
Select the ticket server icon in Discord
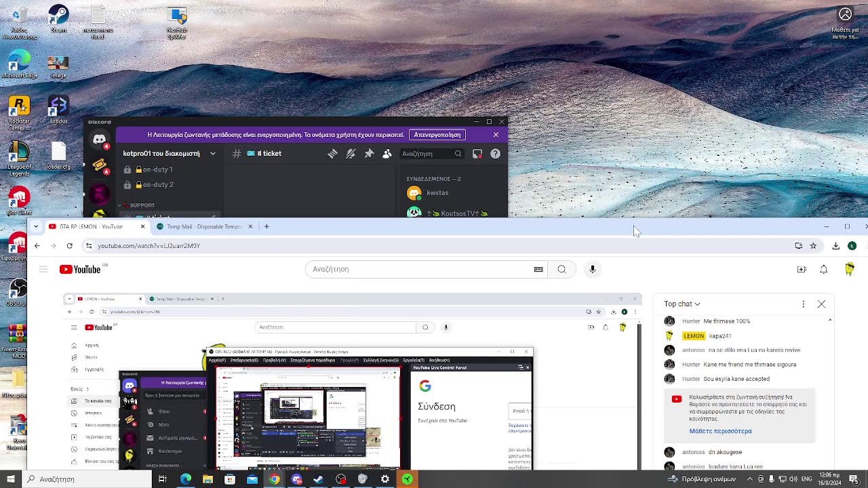(x=100, y=165)
